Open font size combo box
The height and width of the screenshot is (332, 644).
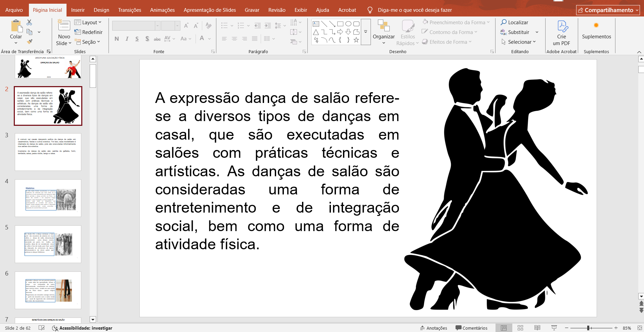171,26
